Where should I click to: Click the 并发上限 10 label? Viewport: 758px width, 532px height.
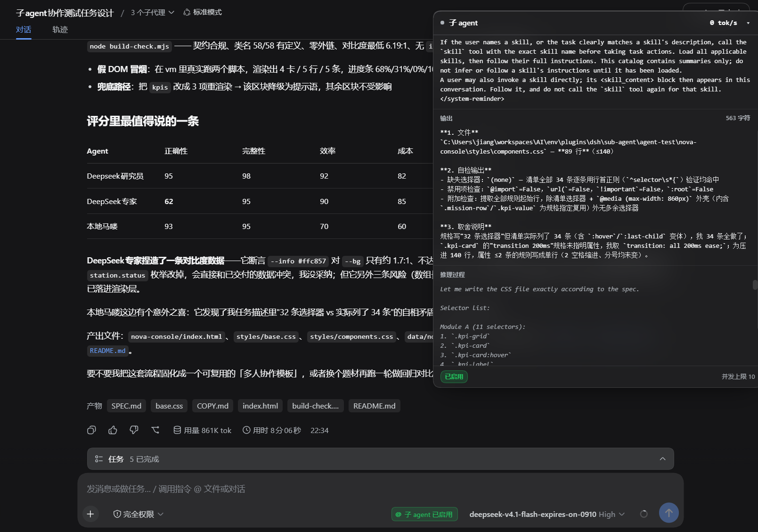coord(738,376)
